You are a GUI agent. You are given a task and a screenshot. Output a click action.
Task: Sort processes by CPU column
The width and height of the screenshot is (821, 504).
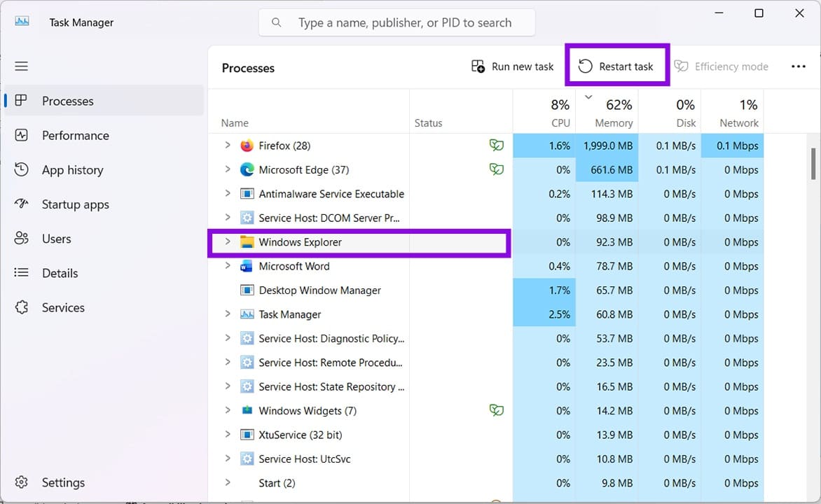coord(544,112)
